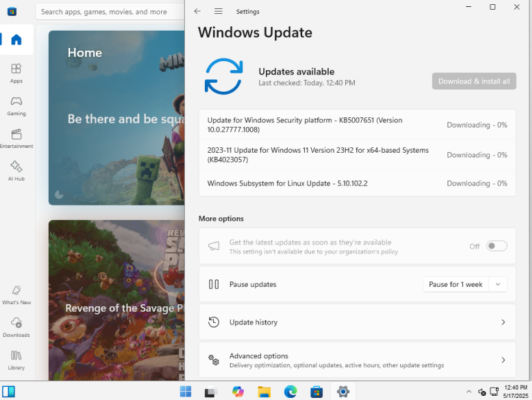Launch Copilot from the taskbar
The height and width of the screenshot is (400, 532).
[238, 392]
